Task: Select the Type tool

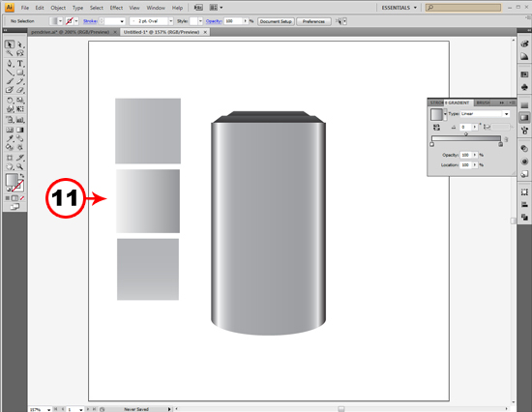Action: [x=20, y=64]
